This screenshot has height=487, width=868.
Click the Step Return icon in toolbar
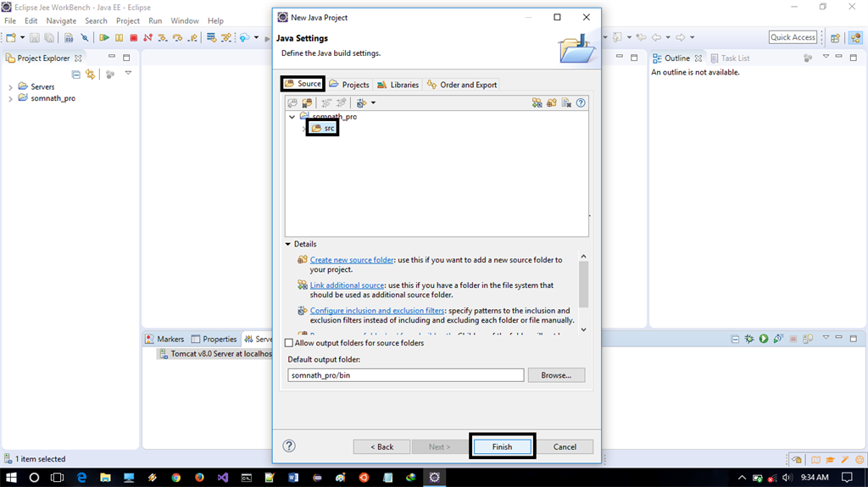click(192, 37)
